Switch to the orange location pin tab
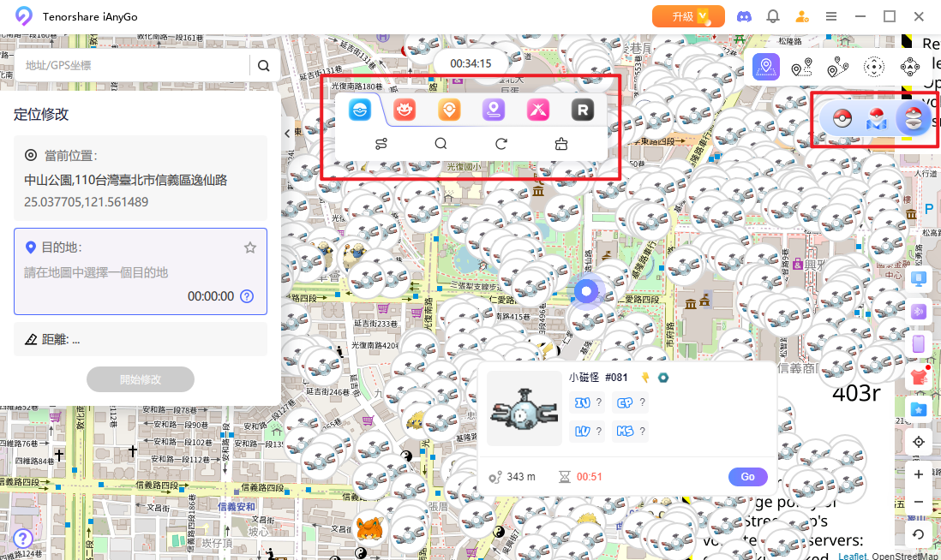941x560 pixels. tap(449, 110)
